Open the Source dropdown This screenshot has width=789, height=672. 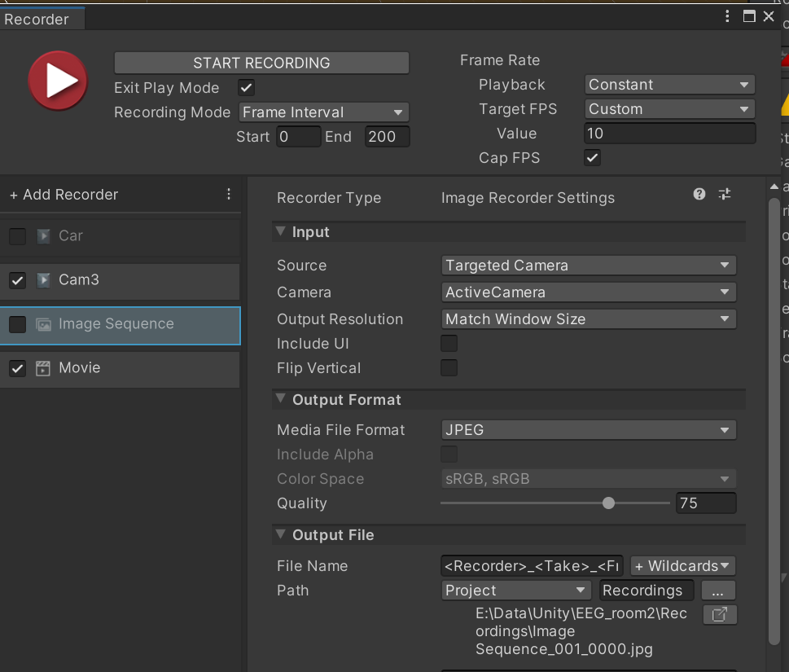tap(589, 266)
